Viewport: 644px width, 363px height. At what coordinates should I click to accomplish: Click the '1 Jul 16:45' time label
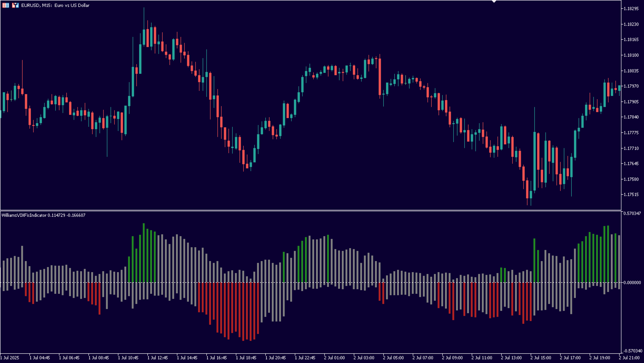(x=217, y=358)
